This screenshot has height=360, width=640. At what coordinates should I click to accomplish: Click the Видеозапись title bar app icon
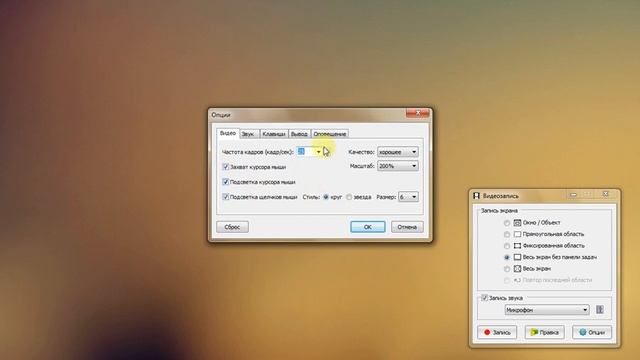476,196
